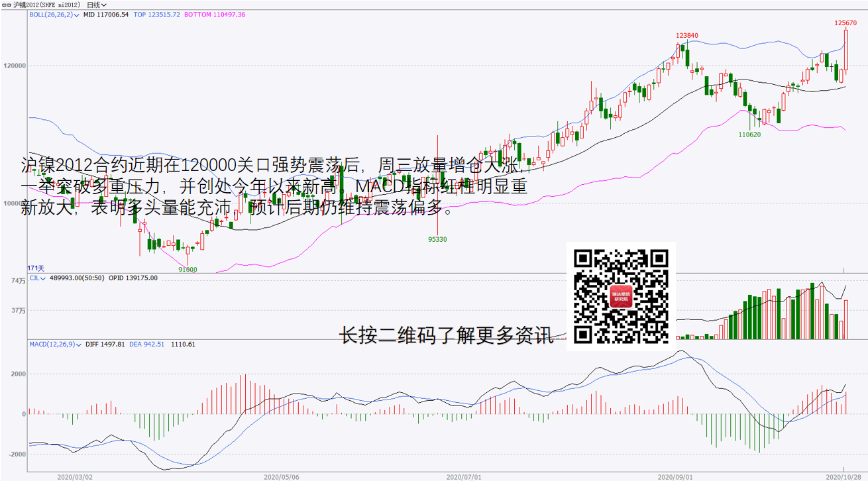Click the magenta BOTTOM 110497.36 value

coord(214,14)
